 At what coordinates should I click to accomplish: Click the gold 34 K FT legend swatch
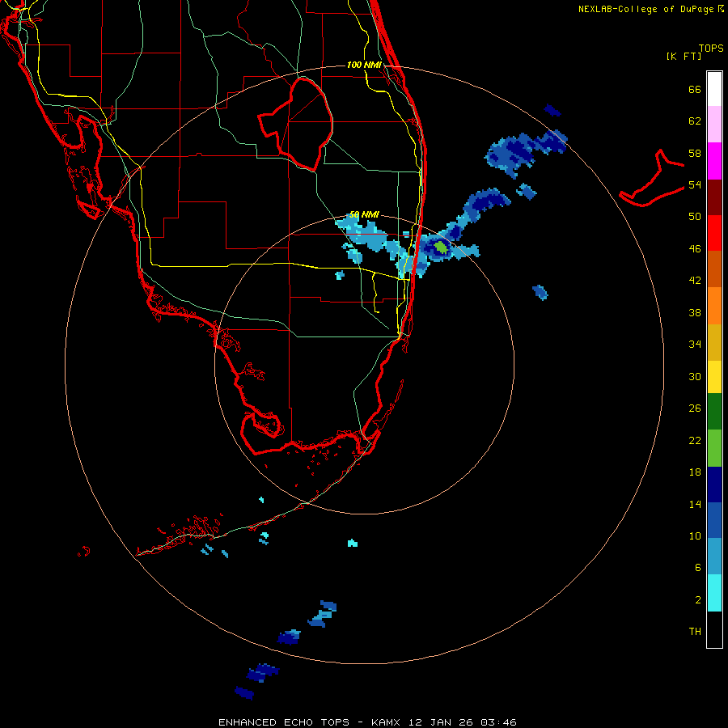[714, 342]
